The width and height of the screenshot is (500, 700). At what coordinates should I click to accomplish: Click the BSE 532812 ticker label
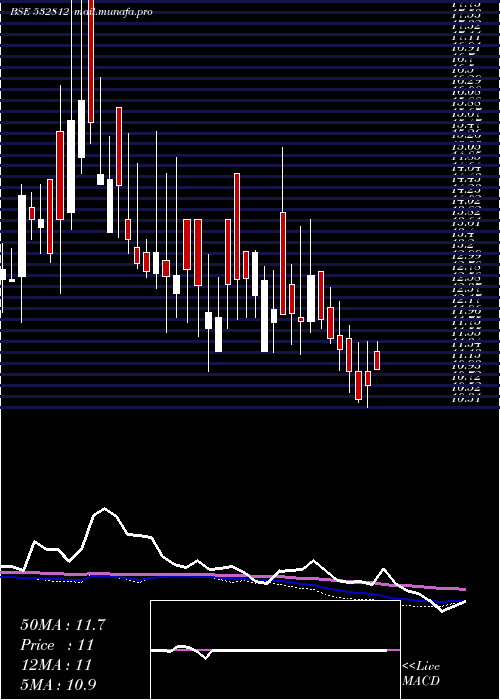click(40, 12)
